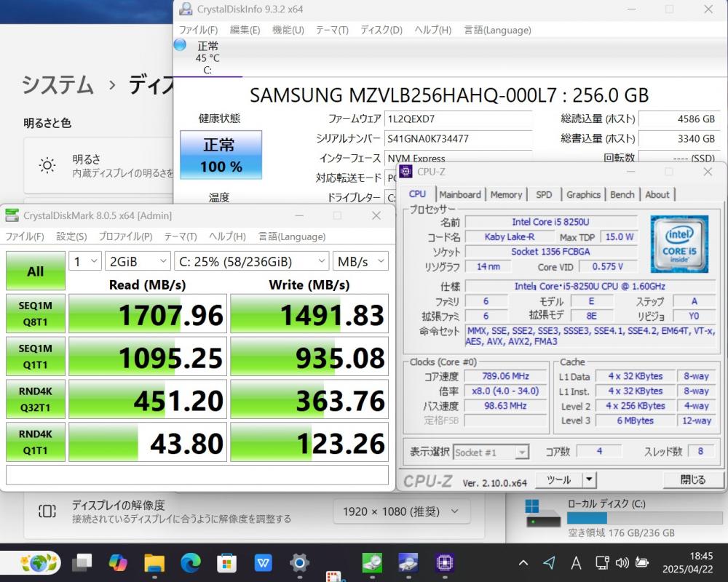This screenshot has height=582, width=728.
Task: Switch to the SPD tab in CPU-Z
Action: [544, 194]
